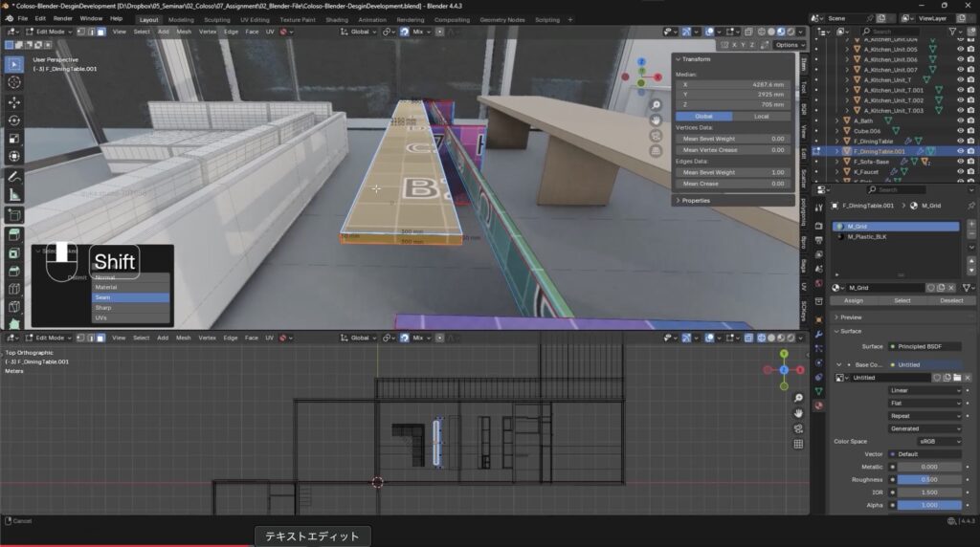Toggle visibility of F_Sofa-Base
Screen dimensions: 980x547
pyautogui.click(x=961, y=161)
